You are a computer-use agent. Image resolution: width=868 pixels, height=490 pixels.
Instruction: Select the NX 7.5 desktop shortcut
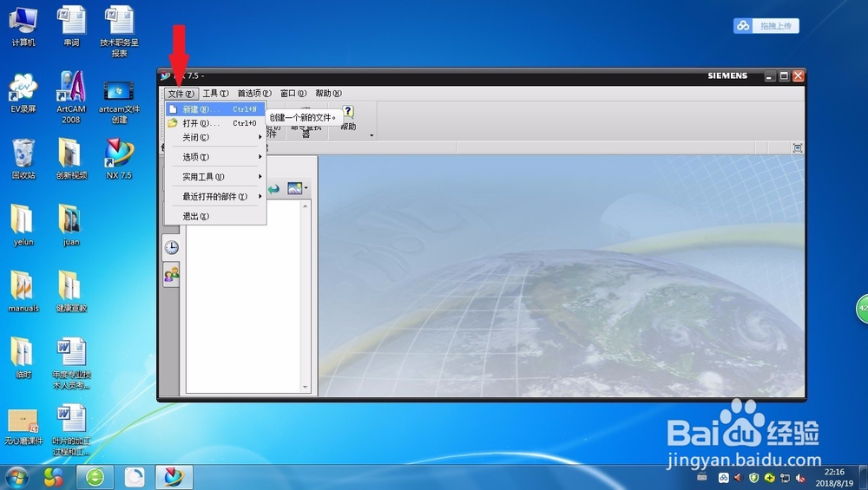119,160
